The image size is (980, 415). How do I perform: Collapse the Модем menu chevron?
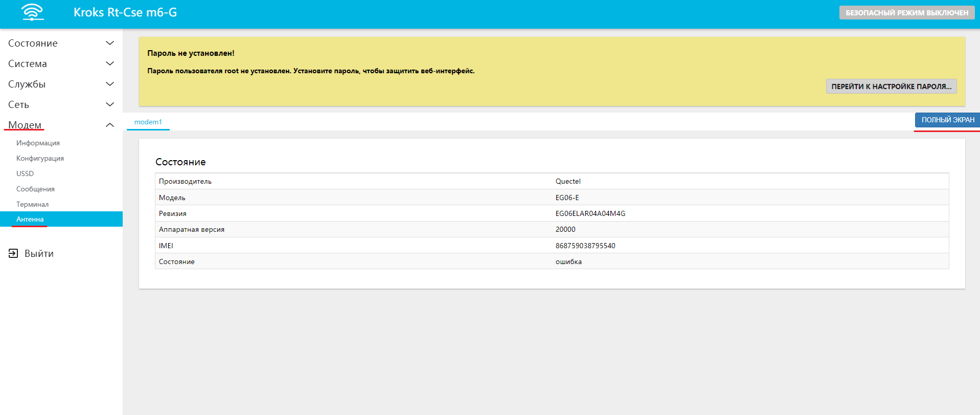point(109,125)
